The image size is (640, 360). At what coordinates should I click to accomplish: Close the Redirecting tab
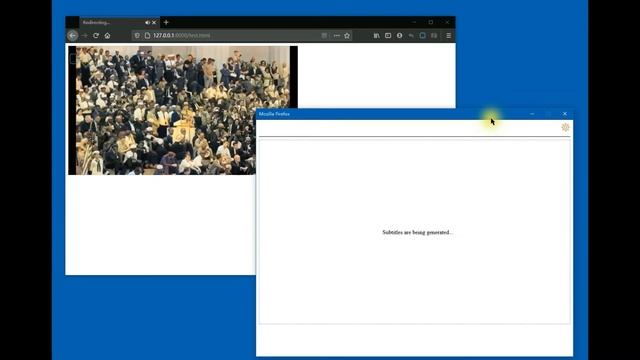point(154,22)
